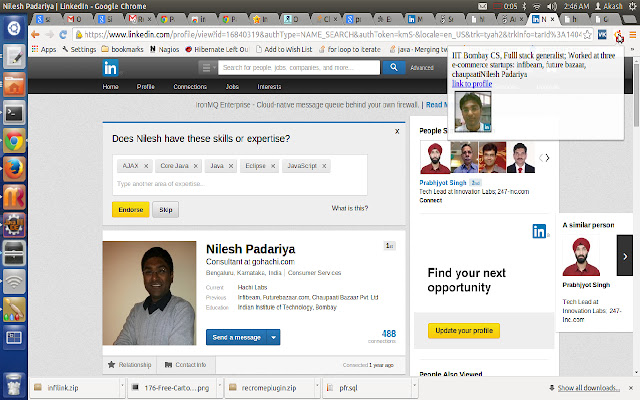
Task: Close the downloads bar
Action: (631, 388)
